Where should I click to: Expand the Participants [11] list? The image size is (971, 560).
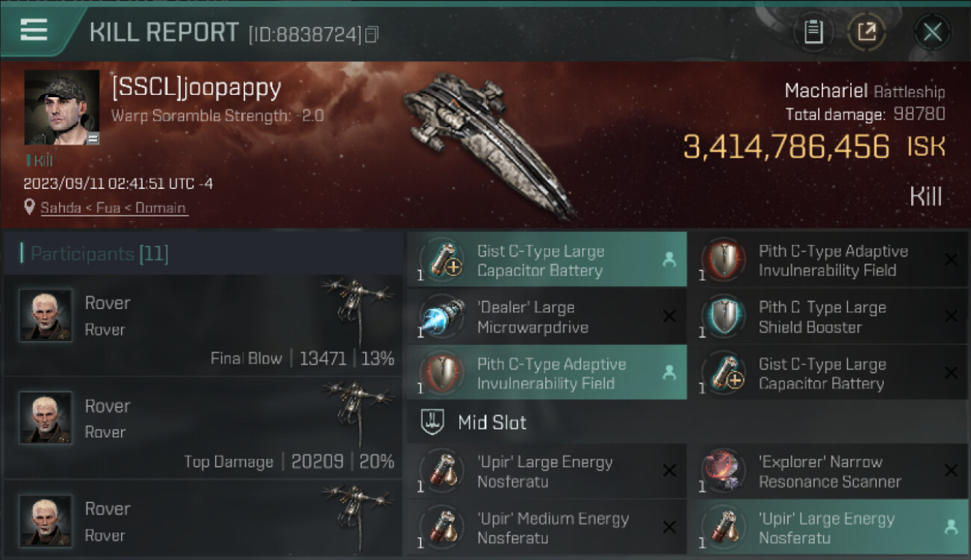94,254
